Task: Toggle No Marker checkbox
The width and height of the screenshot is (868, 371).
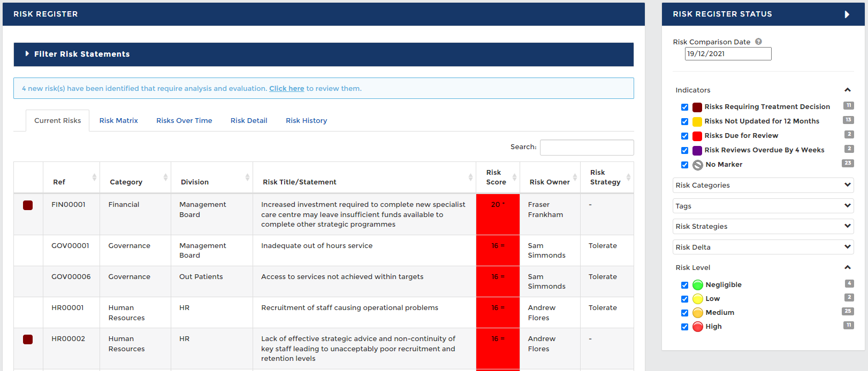Action: pyautogui.click(x=684, y=165)
